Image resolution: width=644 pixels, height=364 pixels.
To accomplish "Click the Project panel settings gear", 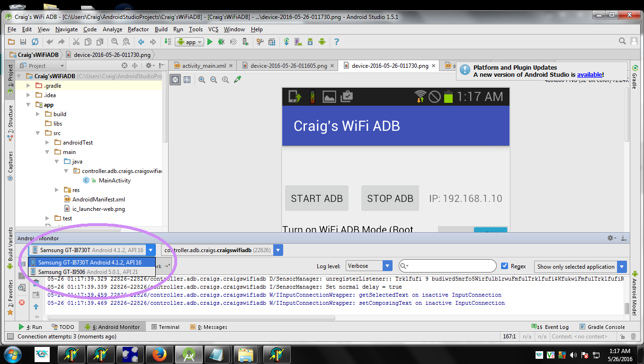I will (149, 65).
